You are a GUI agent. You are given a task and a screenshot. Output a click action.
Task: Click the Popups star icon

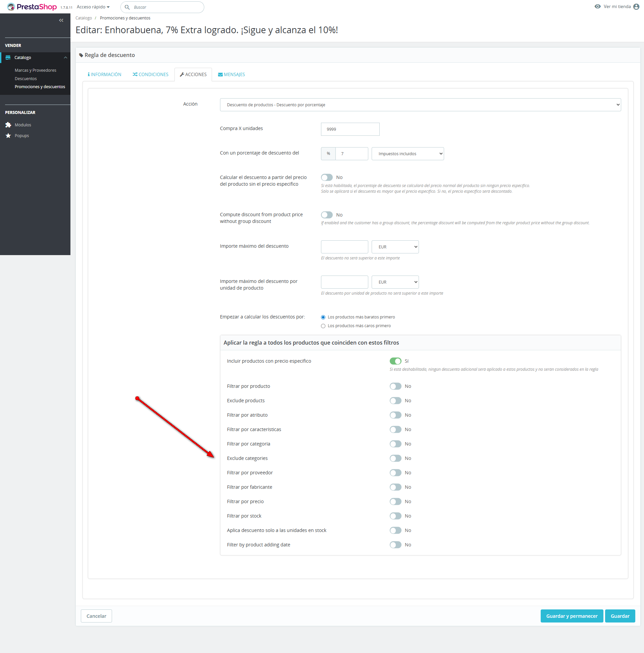8,135
